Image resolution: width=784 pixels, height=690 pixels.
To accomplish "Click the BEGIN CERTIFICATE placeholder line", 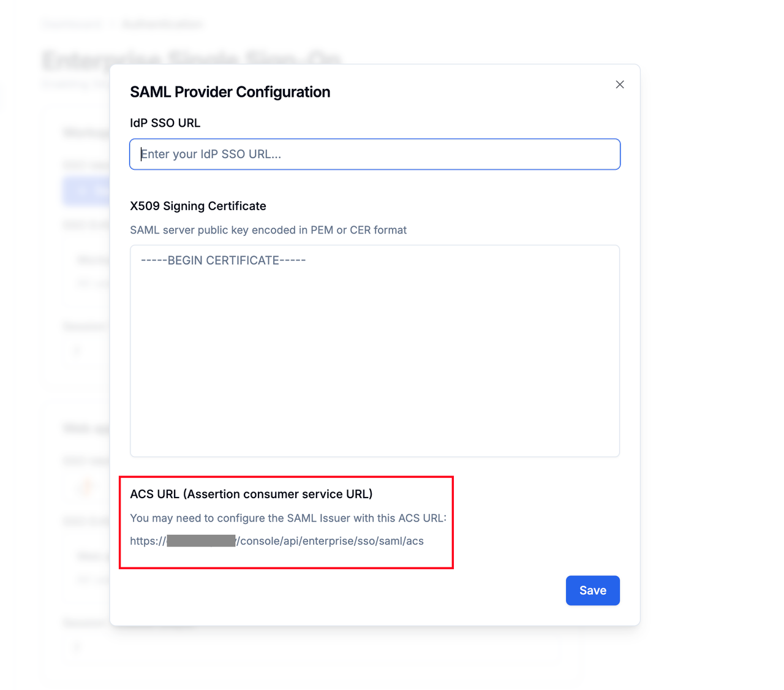I will [224, 260].
